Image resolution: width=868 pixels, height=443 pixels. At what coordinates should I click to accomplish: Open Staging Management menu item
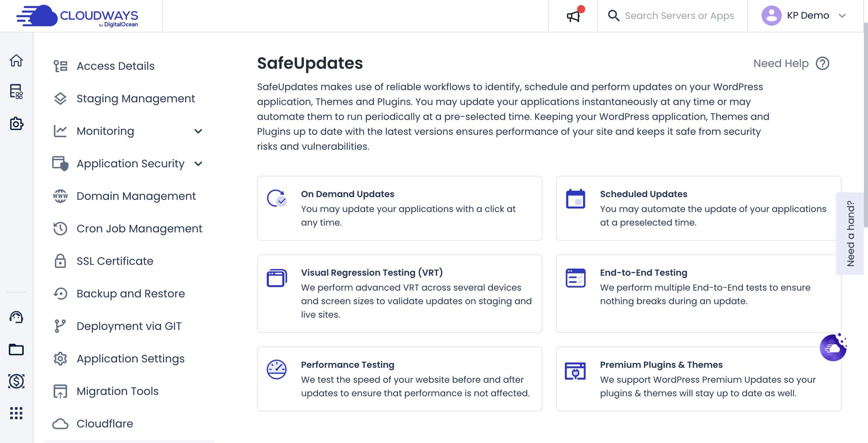point(136,99)
